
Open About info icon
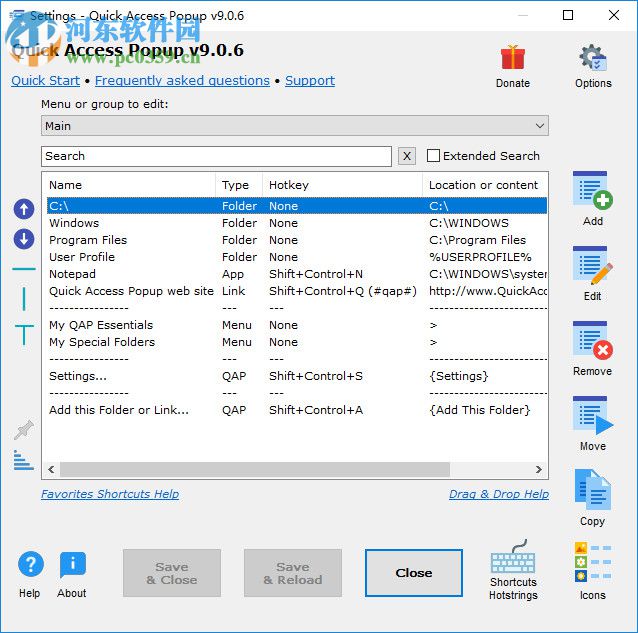(x=72, y=565)
